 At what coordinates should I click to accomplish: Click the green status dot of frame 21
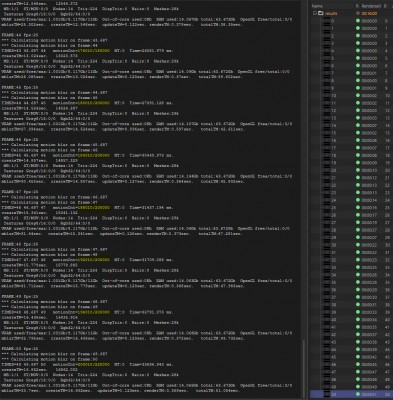pyautogui.click(x=358, y=178)
